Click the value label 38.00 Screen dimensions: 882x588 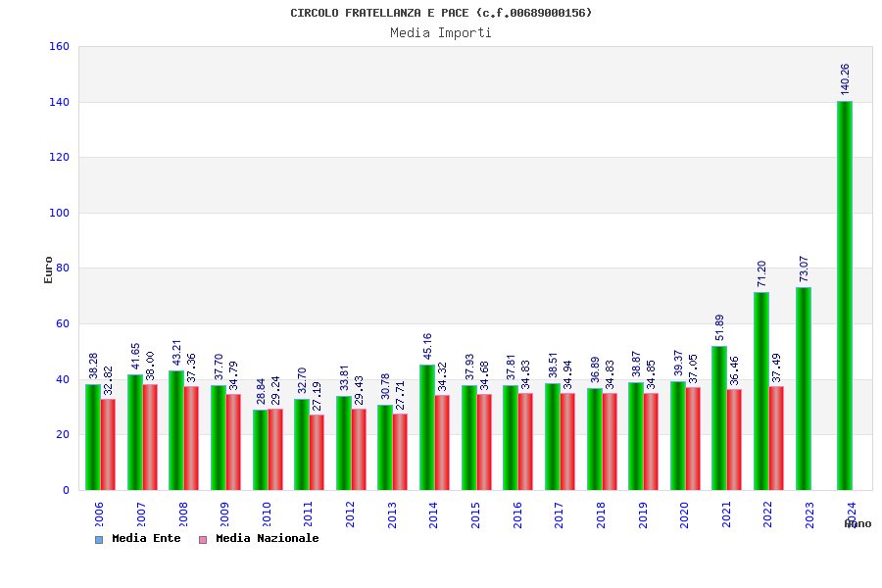150,367
